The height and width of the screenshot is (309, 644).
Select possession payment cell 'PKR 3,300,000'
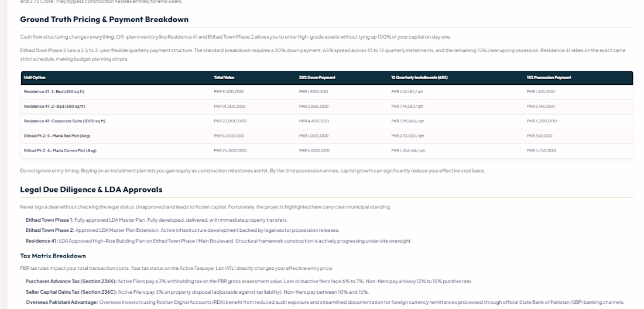(x=542, y=121)
